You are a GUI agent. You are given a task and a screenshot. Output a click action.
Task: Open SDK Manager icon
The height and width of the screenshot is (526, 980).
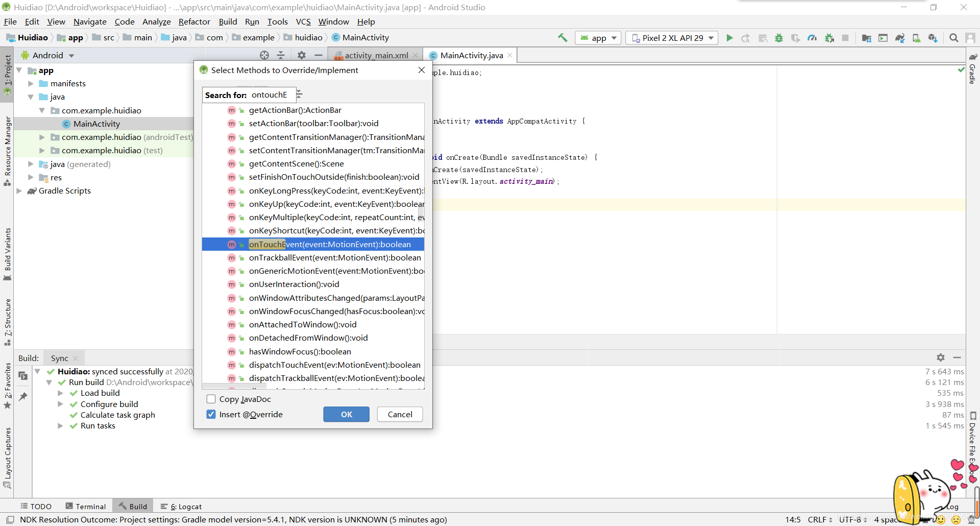[x=933, y=38]
